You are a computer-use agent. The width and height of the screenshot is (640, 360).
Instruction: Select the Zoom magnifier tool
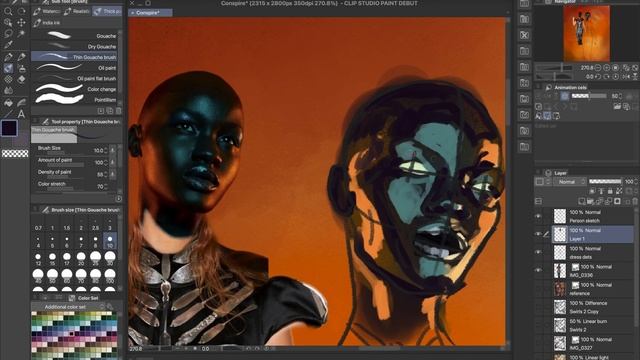pos(8,11)
